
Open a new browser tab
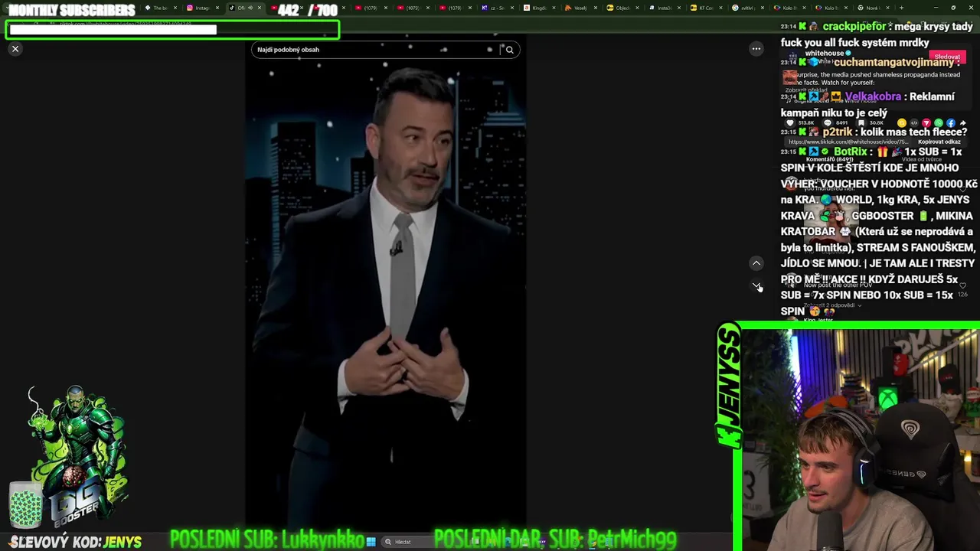[901, 8]
